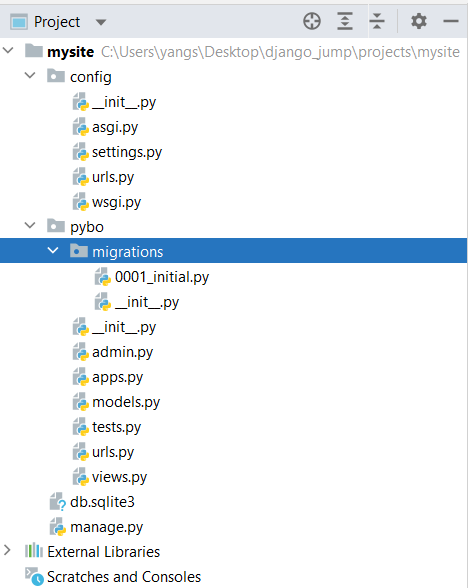Image resolution: width=468 pixels, height=588 pixels.
Task: Click the Collapse All toolbar icon
Action: pos(377,21)
